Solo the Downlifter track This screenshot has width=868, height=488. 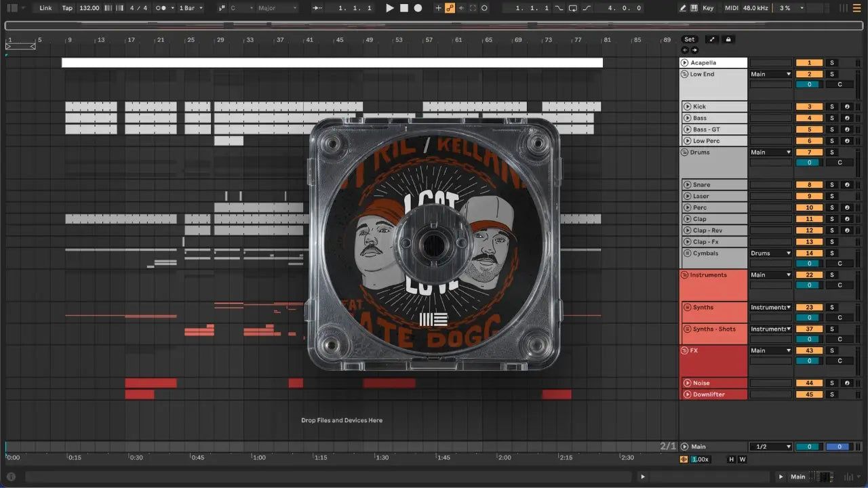(832, 394)
